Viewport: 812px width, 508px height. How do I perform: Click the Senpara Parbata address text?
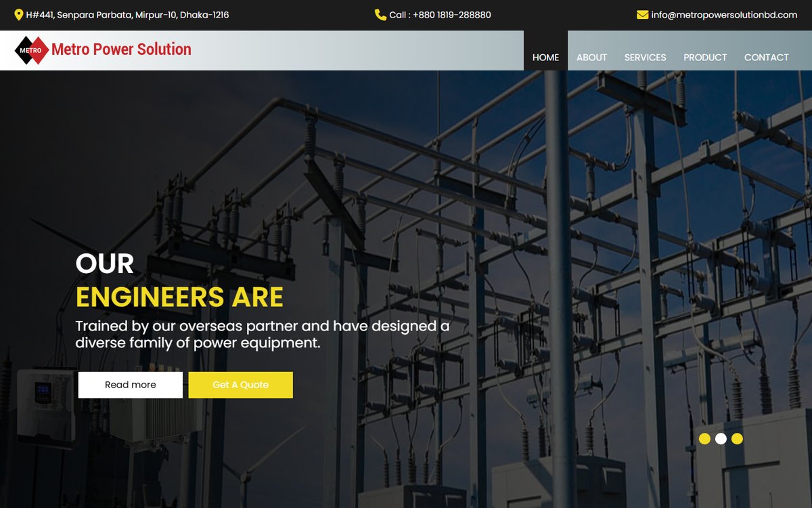pyautogui.click(x=127, y=15)
